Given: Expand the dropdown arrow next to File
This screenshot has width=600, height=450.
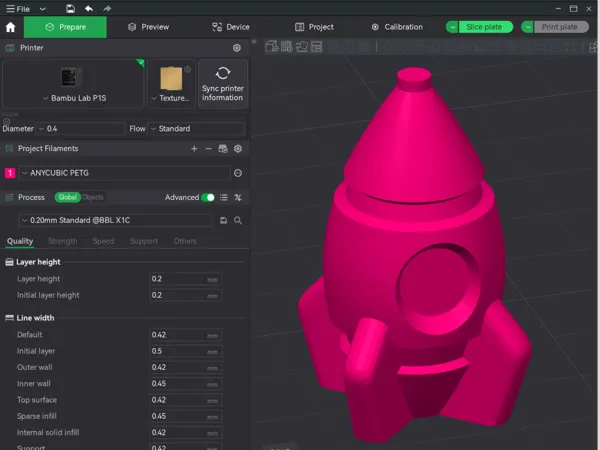Looking at the screenshot, I should point(42,8).
